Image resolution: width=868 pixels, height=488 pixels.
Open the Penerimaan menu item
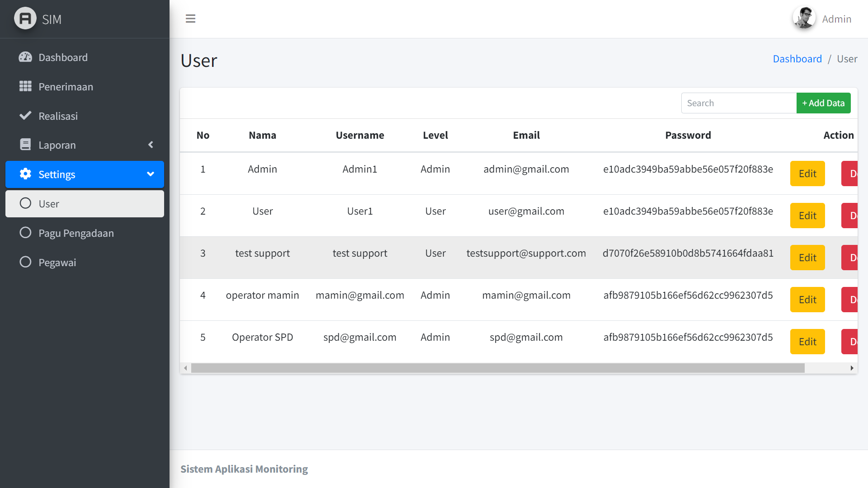coord(66,87)
